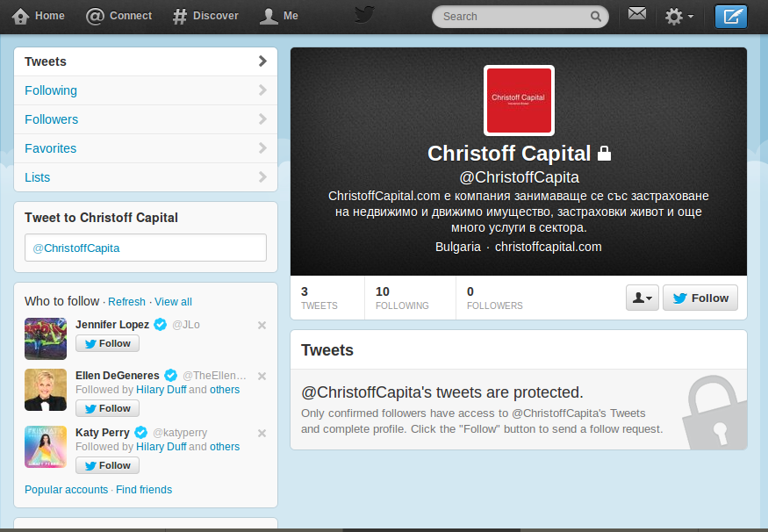This screenshot has width=768, height=532.
Task: Follow Christoff Capital
Action: (700, 298)
